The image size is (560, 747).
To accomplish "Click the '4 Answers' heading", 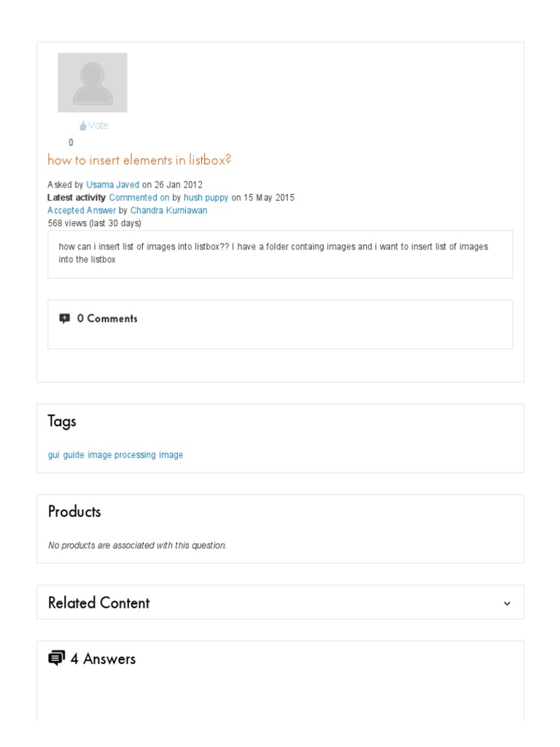I will click(103, 659).
